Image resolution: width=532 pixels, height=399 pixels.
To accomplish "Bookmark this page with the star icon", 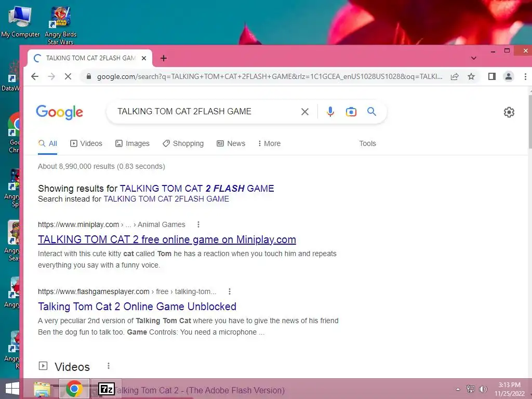I will 471,76.
